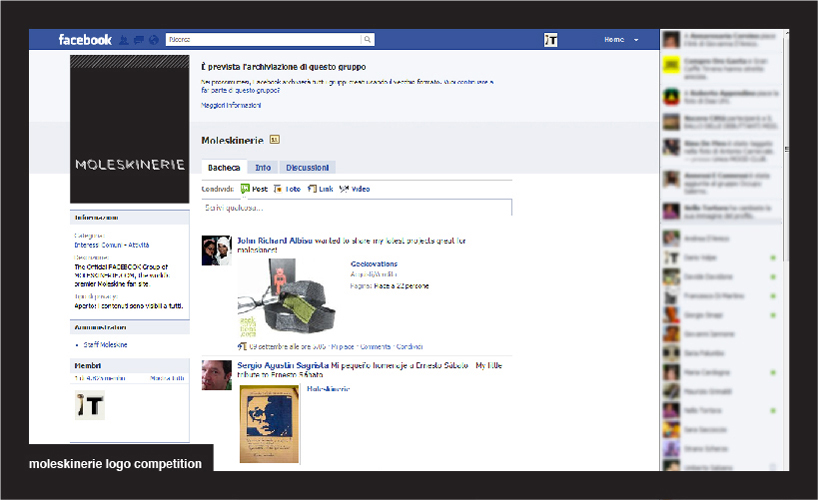This screenshot has width=818, height=500.
Task: Click the Facebook logo in header
Action: tap(85, 40)
